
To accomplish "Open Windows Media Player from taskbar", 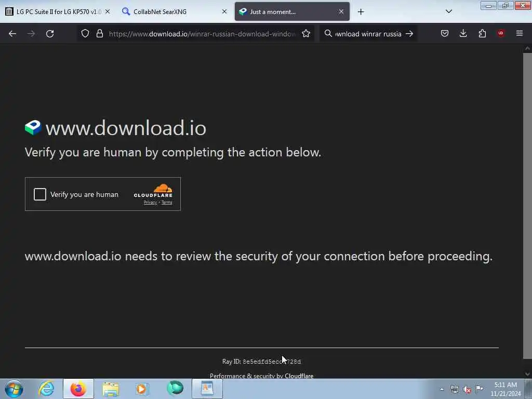I will coord(142,389).
